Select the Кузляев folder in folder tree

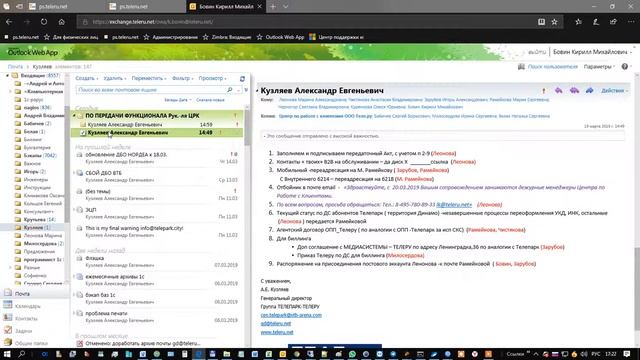(33, 227)
